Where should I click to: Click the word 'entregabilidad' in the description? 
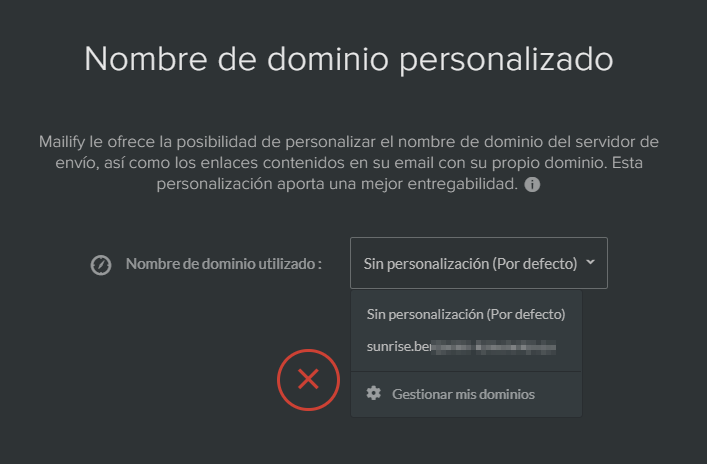462,184
